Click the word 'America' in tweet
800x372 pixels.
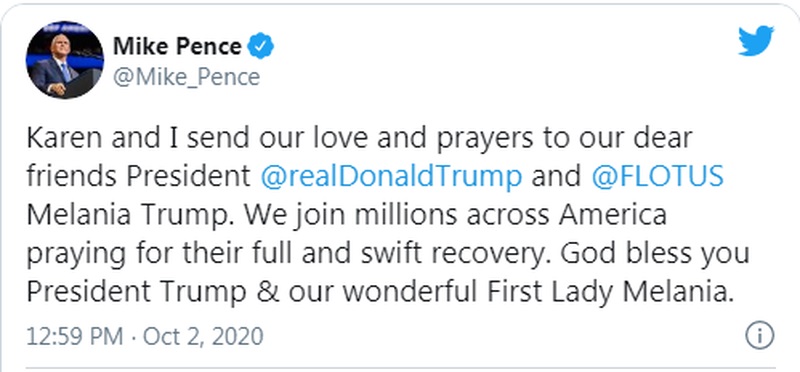click(x=613, y=215)
